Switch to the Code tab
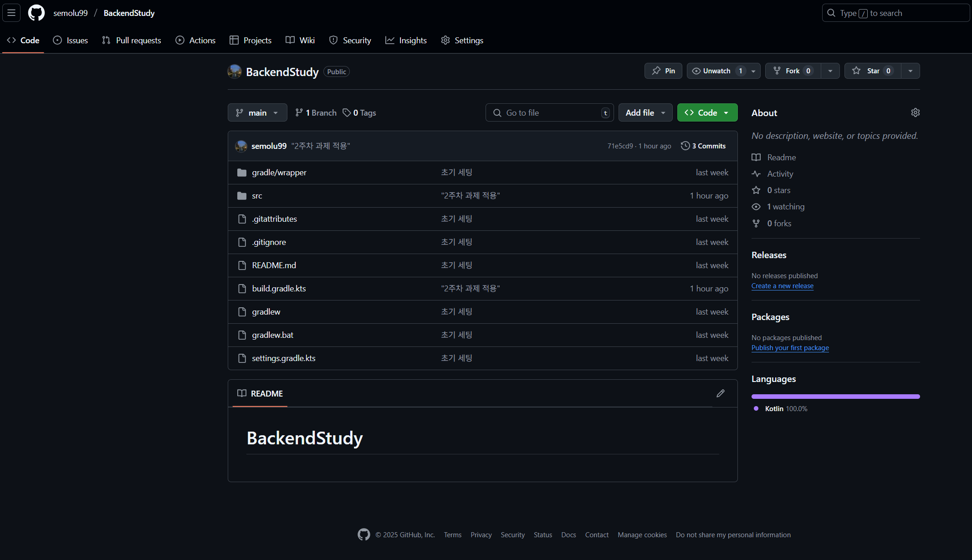972x560 pixels. click(x=23, y=40)
